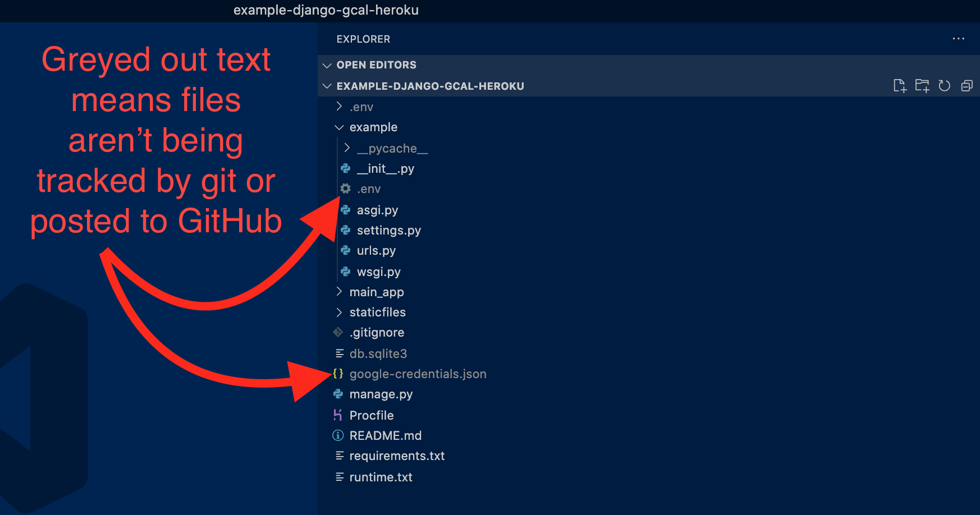Select the __pycache__ folder name
Image resolution: width=980 pixels, height=515 pixels.
click(392, 149)
